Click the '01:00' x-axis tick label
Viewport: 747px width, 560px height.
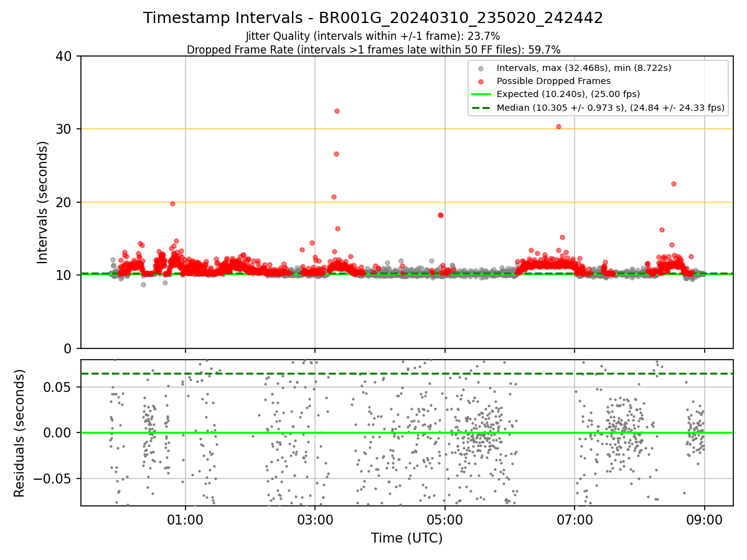[x=185, y=520]
